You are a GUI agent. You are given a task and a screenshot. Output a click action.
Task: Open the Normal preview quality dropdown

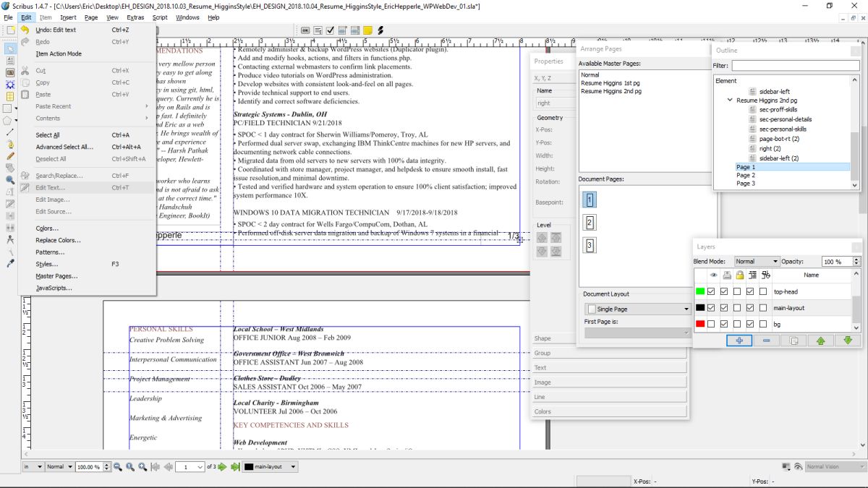tap(59, 467)
